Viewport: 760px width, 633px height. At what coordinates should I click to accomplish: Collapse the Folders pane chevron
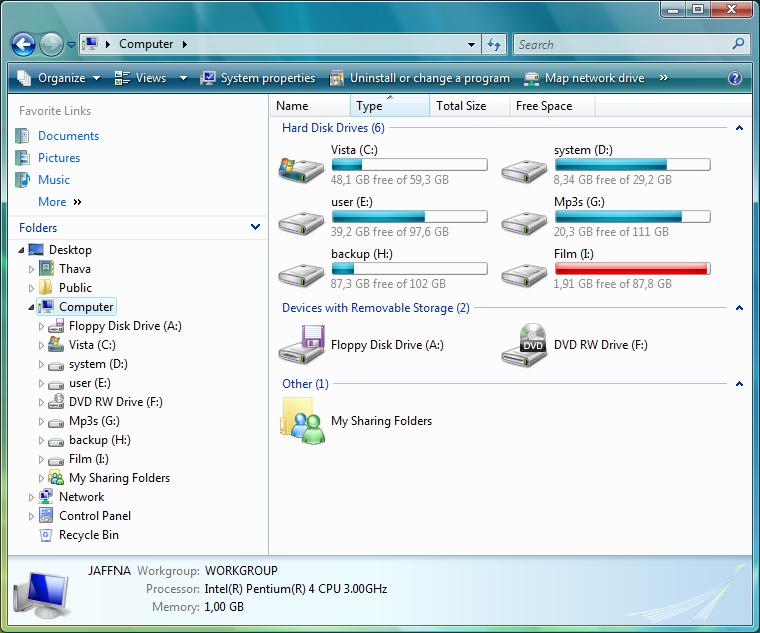[x=255, y=227]
